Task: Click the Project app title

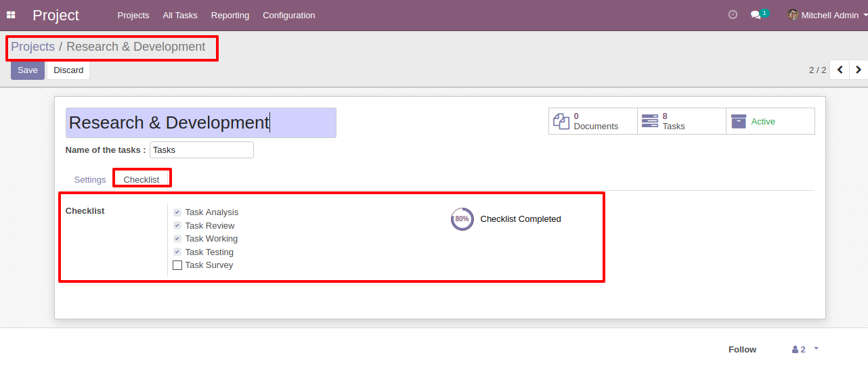Action: pyautogui.click(x=56, y=15)
